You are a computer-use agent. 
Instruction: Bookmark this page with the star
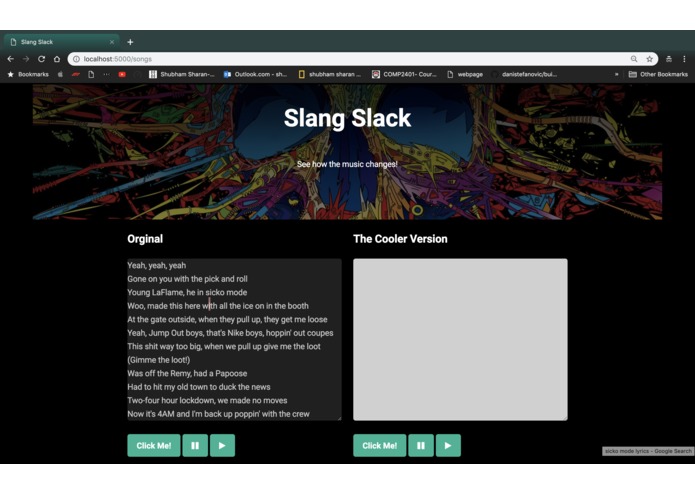649,59
